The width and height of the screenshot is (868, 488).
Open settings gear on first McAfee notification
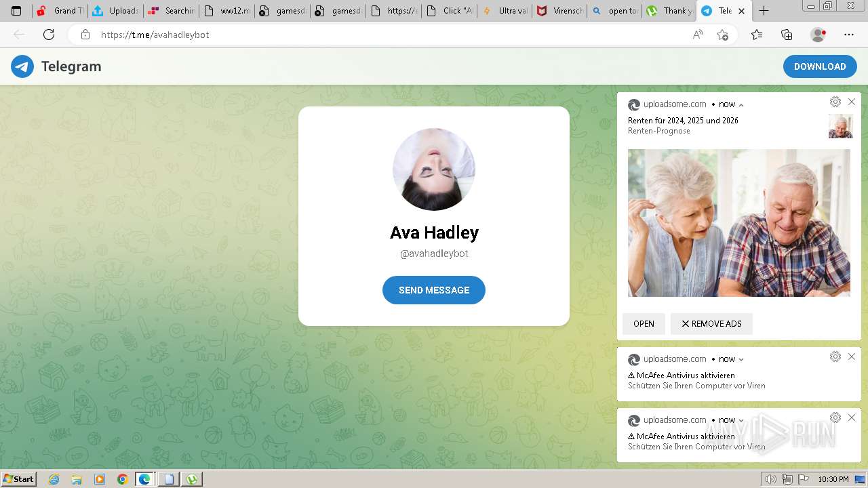pyautogui.click(x=835, y=357)
